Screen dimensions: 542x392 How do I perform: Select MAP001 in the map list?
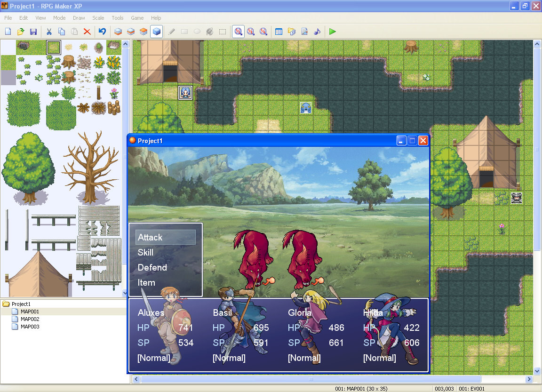[30, 312]
